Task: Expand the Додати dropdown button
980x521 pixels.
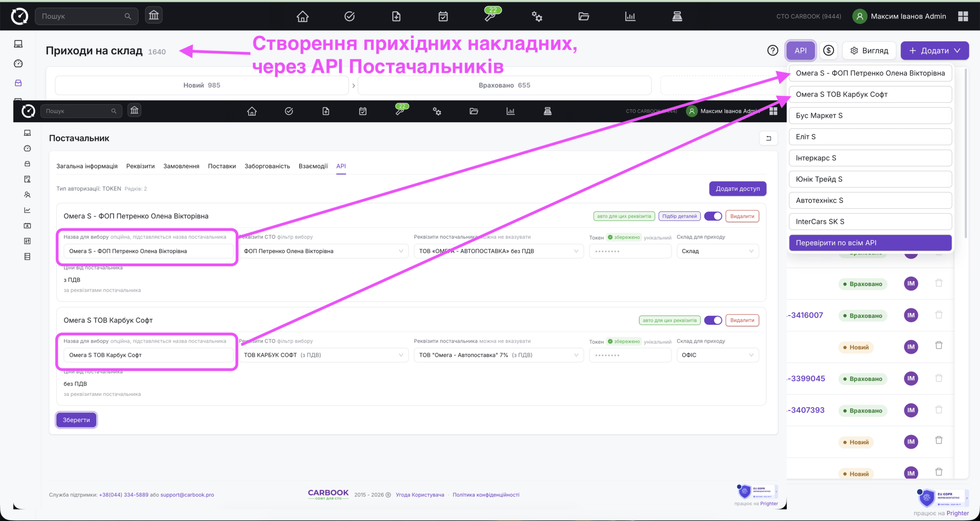Action: tap(934, 50)
